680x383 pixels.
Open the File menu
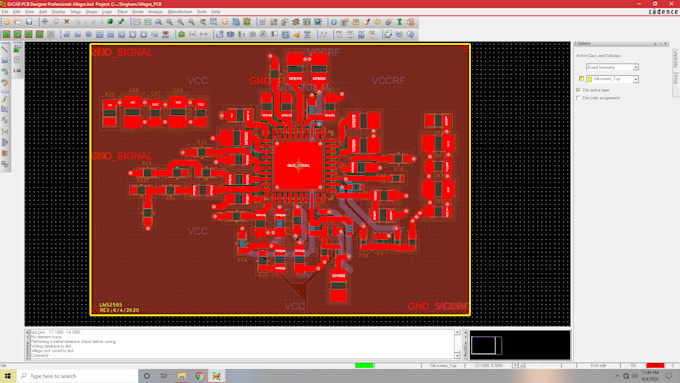pyautogui.click(x=5, y=12)
